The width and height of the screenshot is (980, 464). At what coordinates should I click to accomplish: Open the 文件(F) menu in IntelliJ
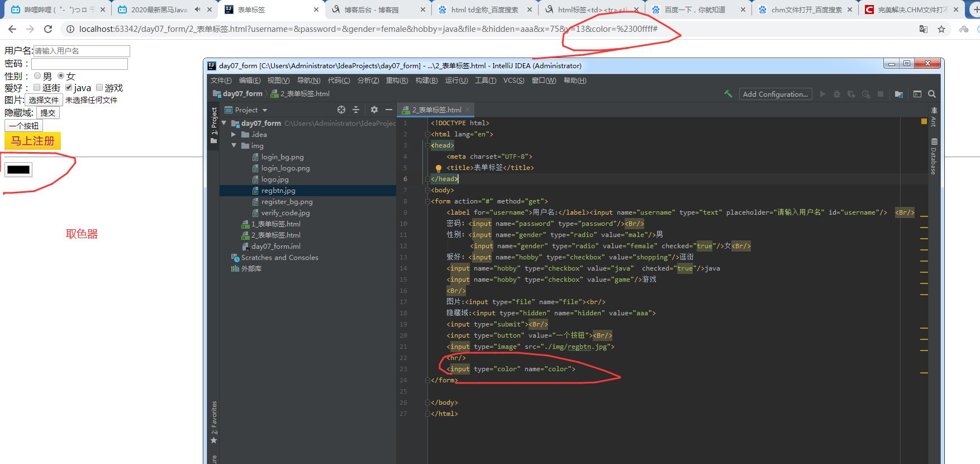(x=221, y=81)
